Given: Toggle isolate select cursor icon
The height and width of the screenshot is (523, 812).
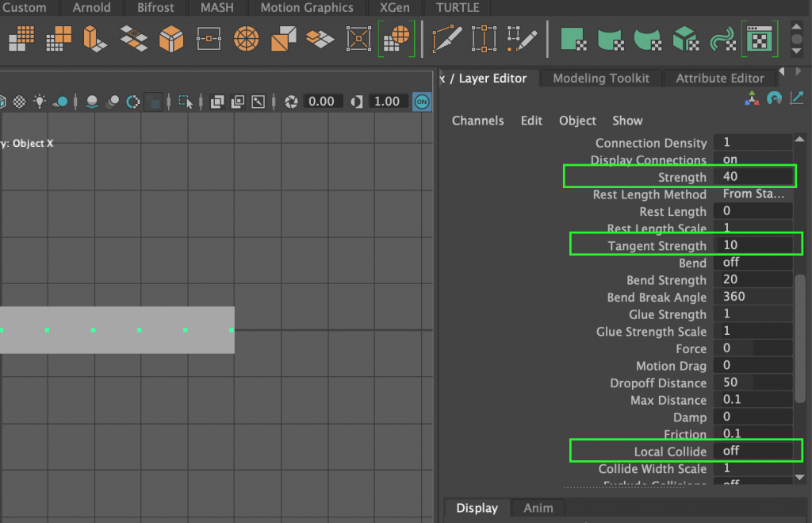Looking at the screenshot, I should coord(186,102).
